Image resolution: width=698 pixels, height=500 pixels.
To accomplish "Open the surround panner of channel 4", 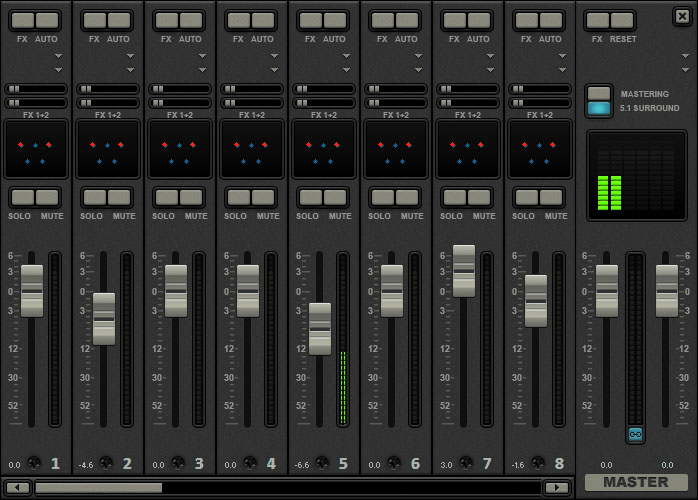I will [x=252, y=149].
